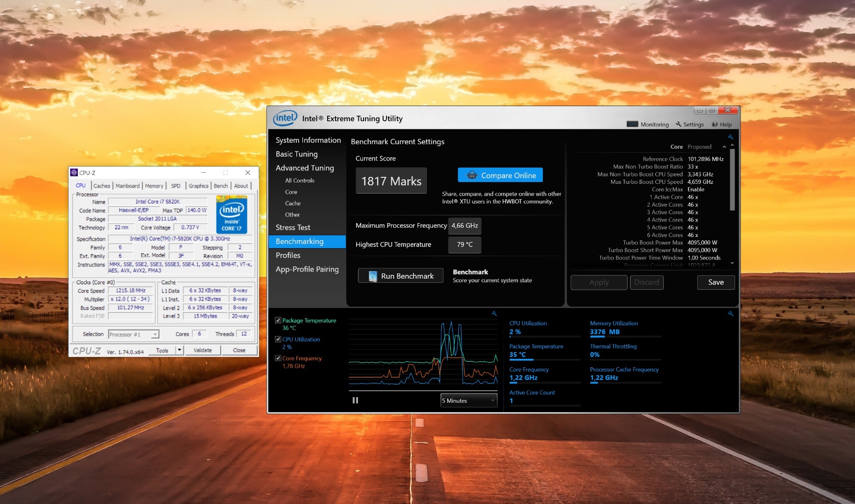Click the Tools button in CPU-Z

[162, 350]
